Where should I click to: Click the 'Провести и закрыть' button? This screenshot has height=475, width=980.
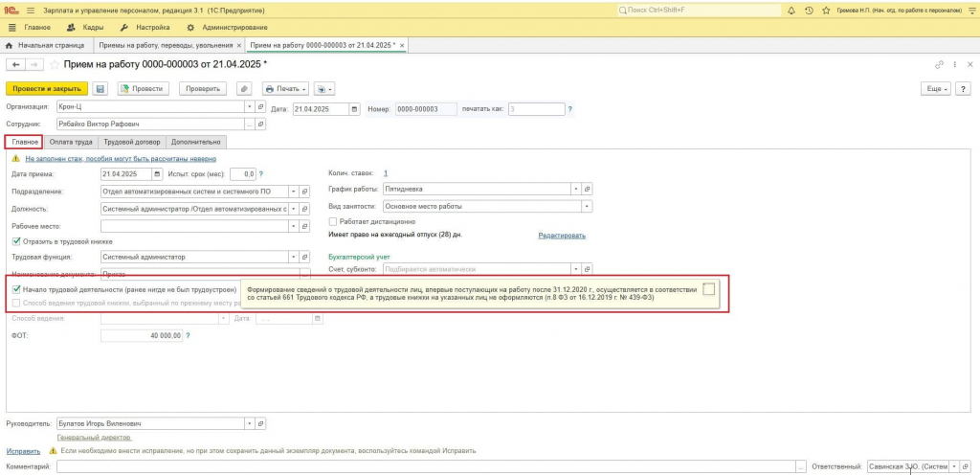[x=47, y=89]
